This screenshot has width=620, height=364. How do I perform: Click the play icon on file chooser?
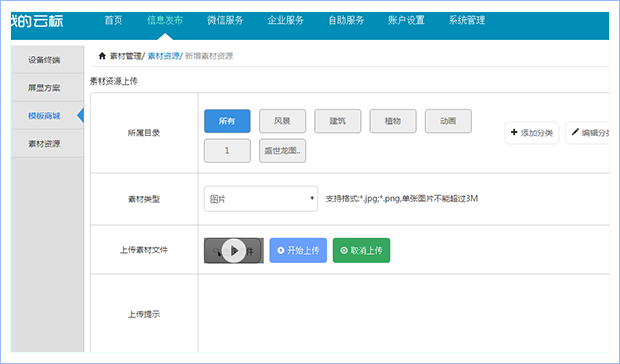click(x=234, y=250)
